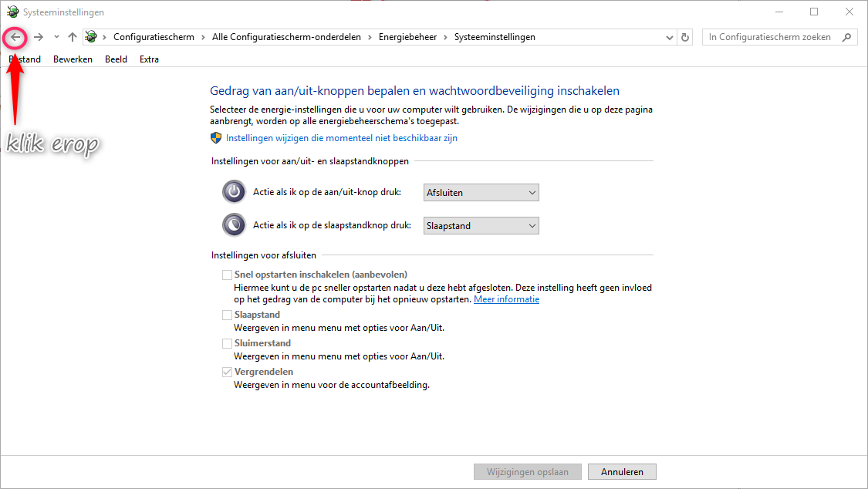Click the 'Wijzigingen opslaan' button

click(528, 472)
